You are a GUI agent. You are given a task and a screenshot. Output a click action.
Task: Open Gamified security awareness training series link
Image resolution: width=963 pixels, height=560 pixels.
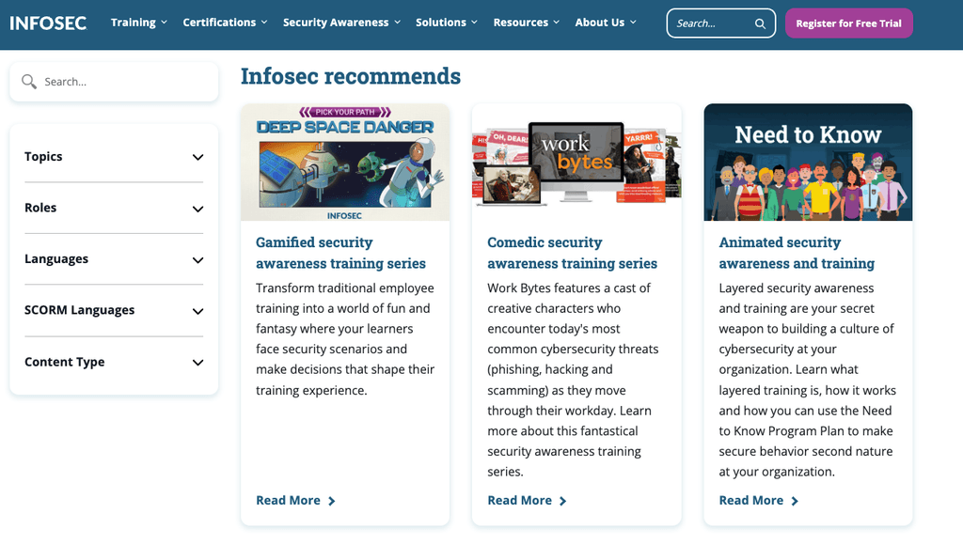[x=340, y=253]
